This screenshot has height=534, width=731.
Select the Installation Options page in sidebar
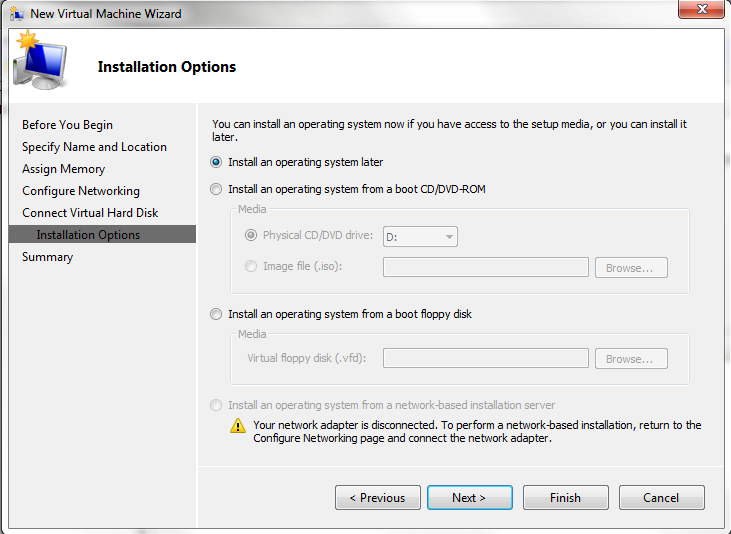click(102, 234)
